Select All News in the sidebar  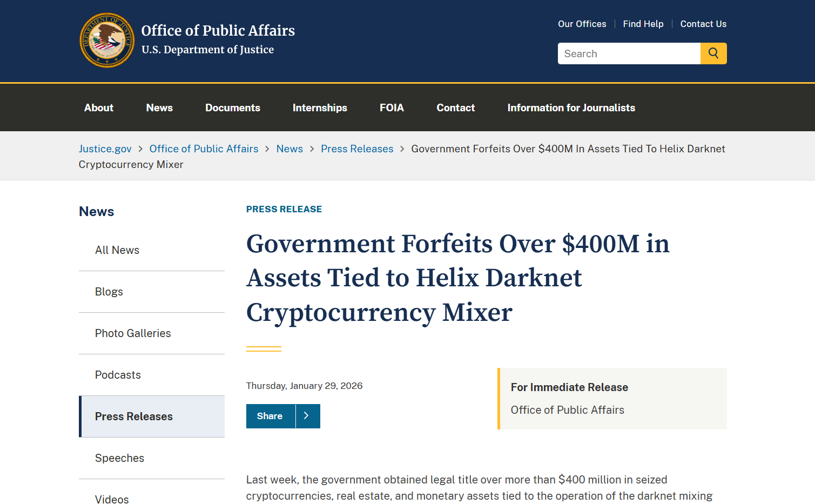[x=117, y=250]
